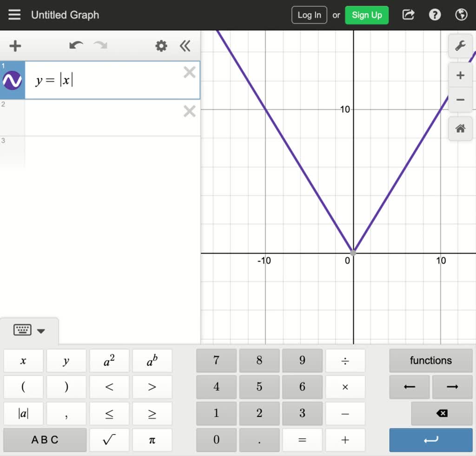Click the Log In button
Screen dimensions: 476x456
[x=309, y=14]
